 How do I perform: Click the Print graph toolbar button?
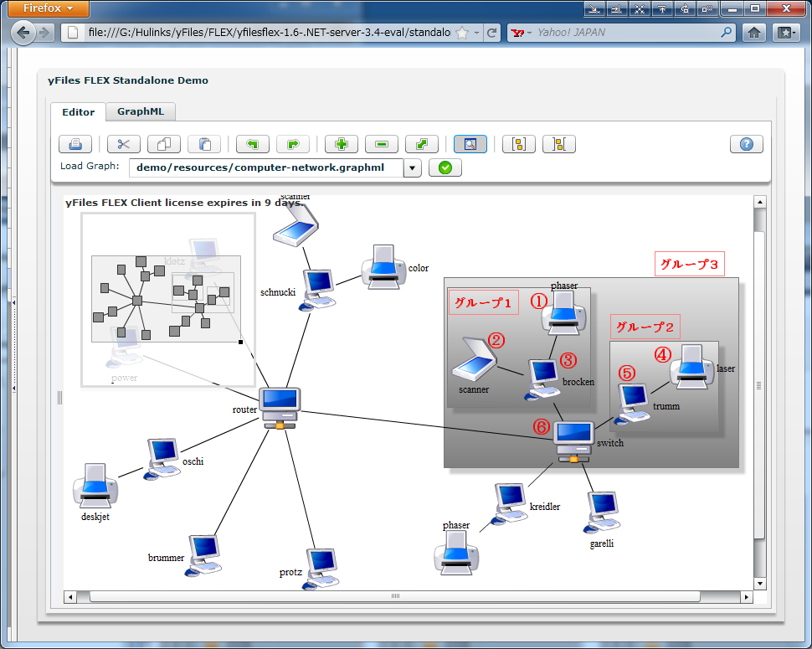[x=75, y=144]
